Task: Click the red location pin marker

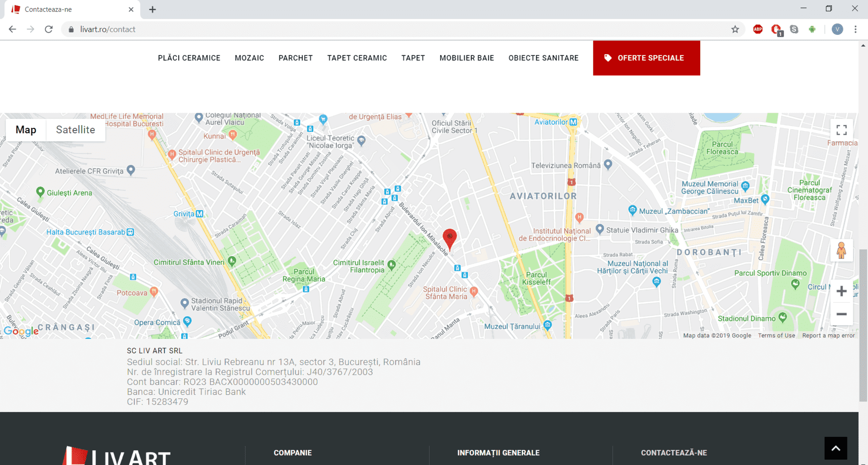Action: pos(450,238)
